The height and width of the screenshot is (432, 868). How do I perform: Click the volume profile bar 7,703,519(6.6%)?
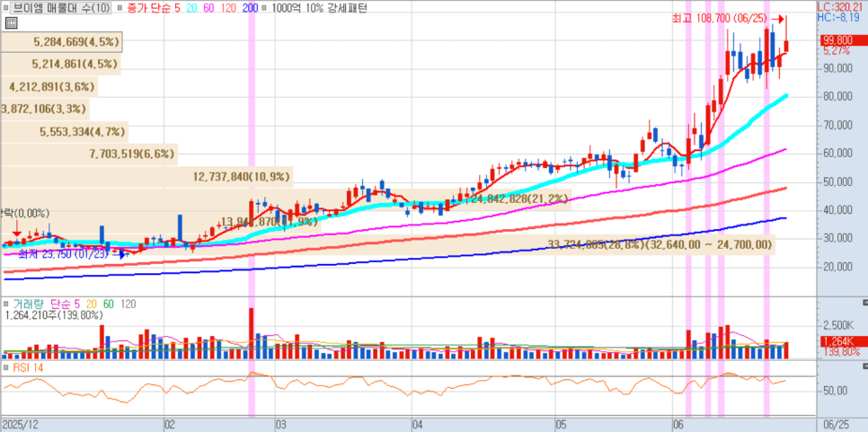coord(89,154)
